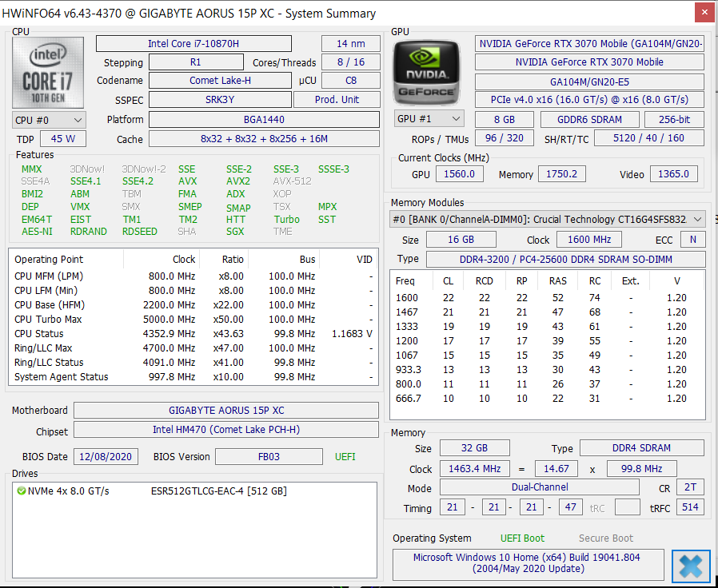Click the memory clock 1463.4 MHz field
The height and width of the screenshot is (588, 718).
(474, 469)
